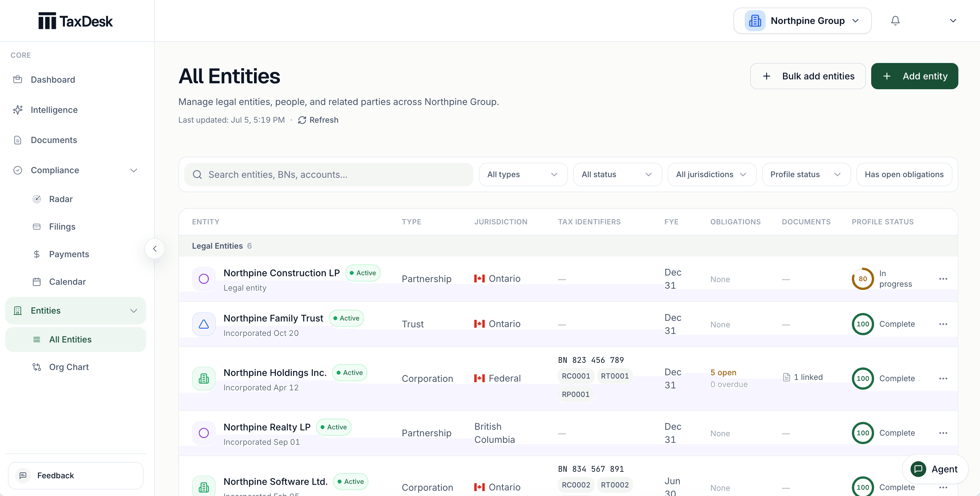This screenshot has height=496, width=980.
Task: Open the user account menu chevron
Action: coord(952,21)
